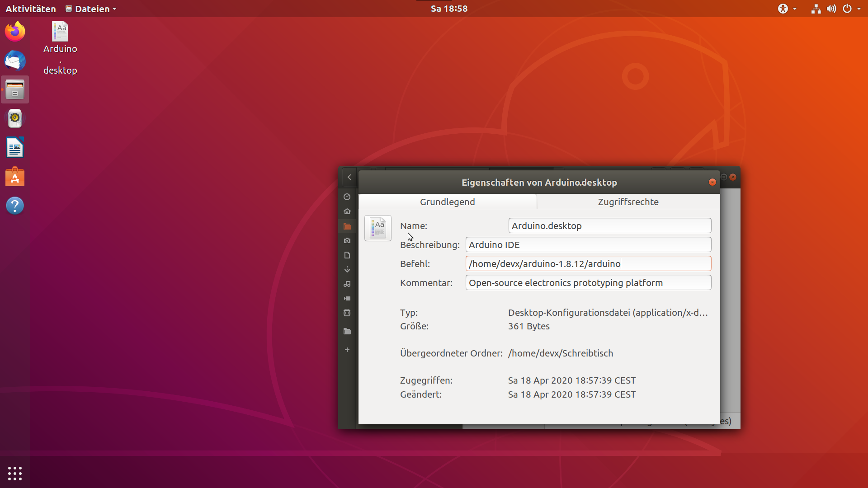The height and width of the screenshot is (488, 868).
Task: Switch to the Grundlegend tab
Action: pyautogui.click(x=448, y=202)
